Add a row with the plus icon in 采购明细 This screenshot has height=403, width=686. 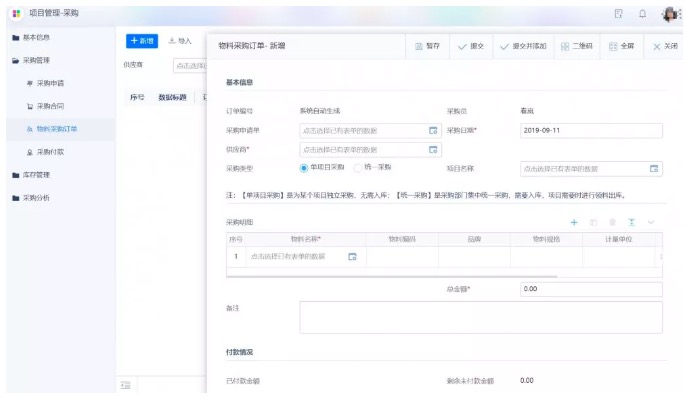point(574,221)
